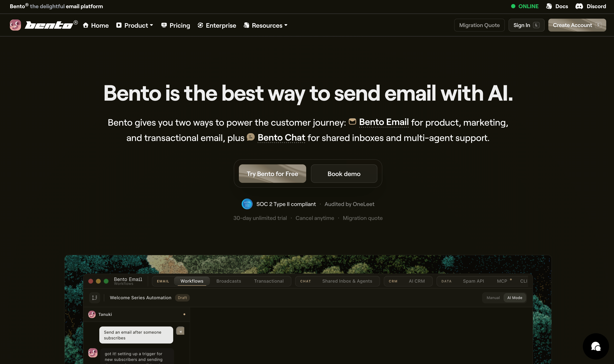Open the Bento Email link in hero text
This screenshot has height=364, width=614.
[384, 122]
